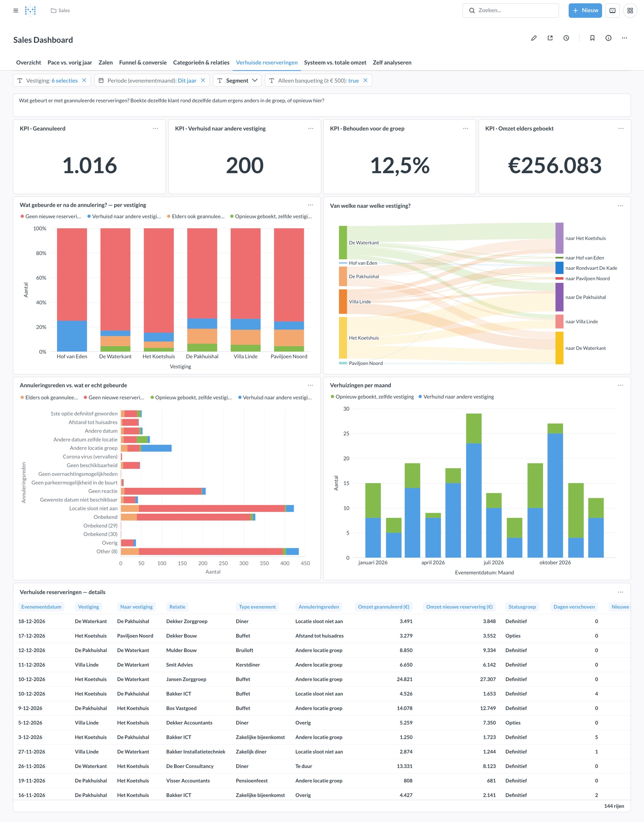Open menu of Annuleringsreden vs. wat er echt gebeurde
This screenshot has width=644, height=822.
(310, 385)
